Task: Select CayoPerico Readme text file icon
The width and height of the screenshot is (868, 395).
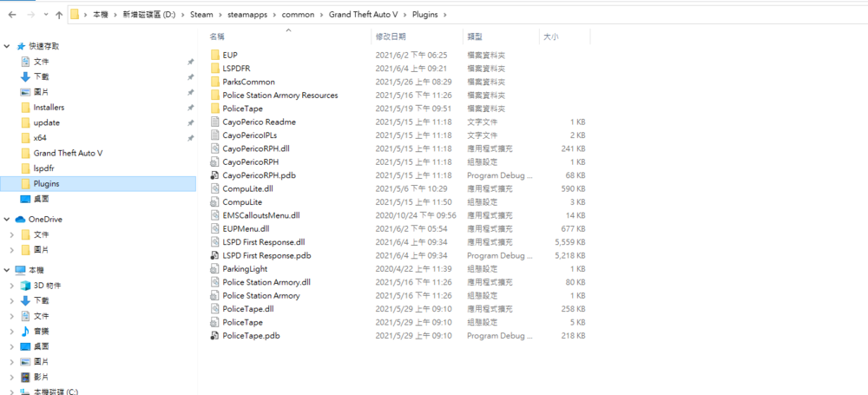Action: 215,122
